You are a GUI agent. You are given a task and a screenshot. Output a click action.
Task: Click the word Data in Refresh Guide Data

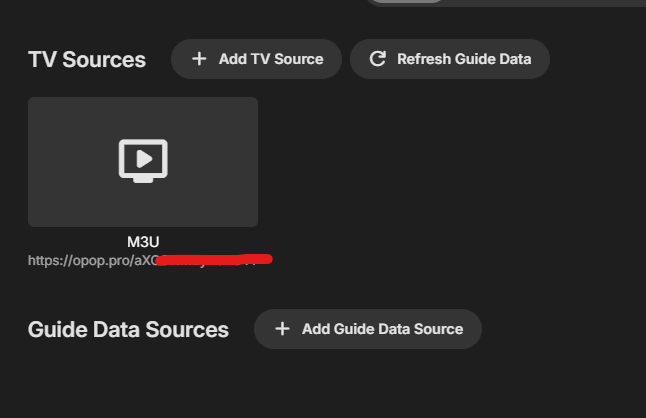coord(515,59)
